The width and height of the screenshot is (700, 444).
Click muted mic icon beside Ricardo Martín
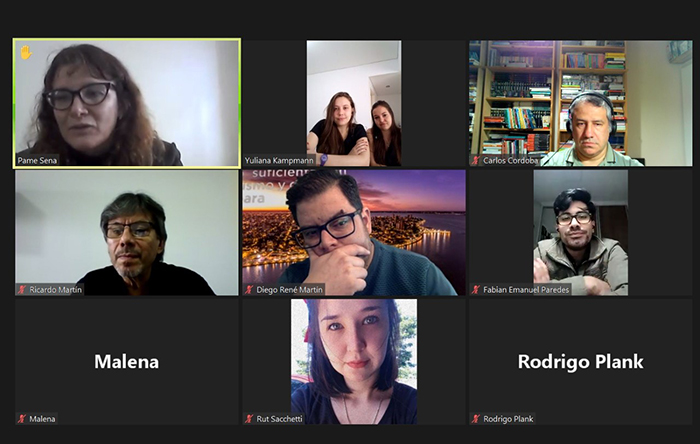[21, 290]
